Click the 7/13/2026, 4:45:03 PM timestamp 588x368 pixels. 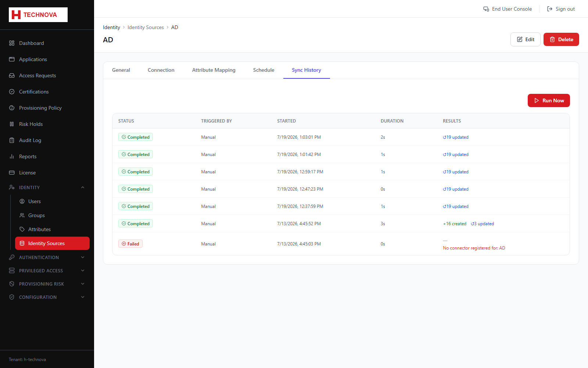pos(299,244)
